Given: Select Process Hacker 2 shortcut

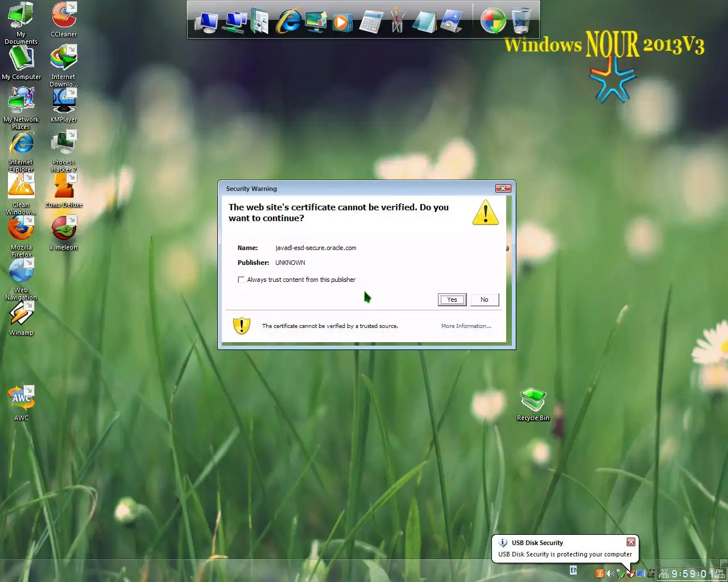Looking at the screenshot, I should coord(64,151).
